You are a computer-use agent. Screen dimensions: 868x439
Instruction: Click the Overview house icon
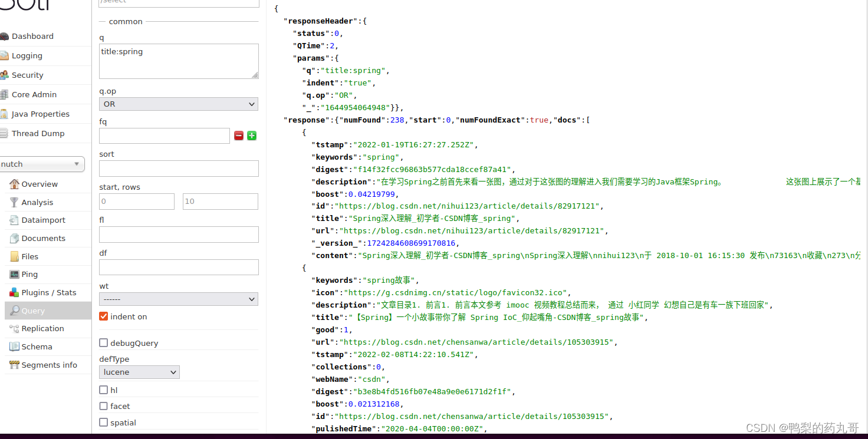click(x=14, y=184)
